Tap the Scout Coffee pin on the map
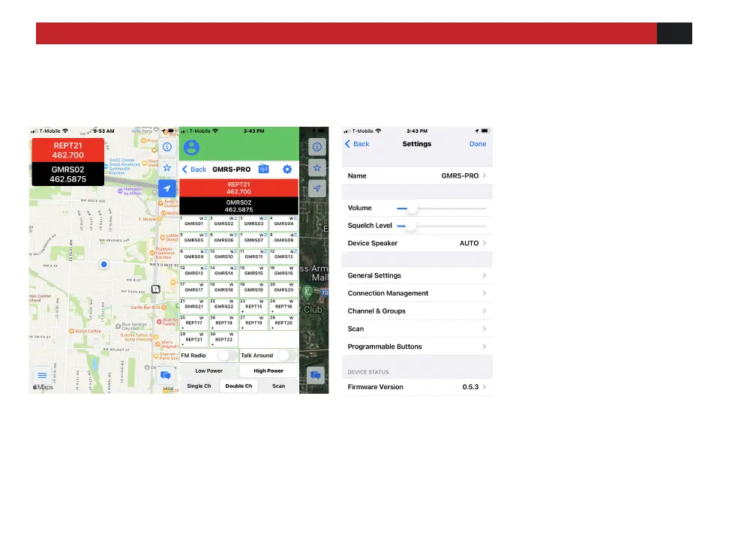This screenshot has height=540, width=756. click(71, 331)
